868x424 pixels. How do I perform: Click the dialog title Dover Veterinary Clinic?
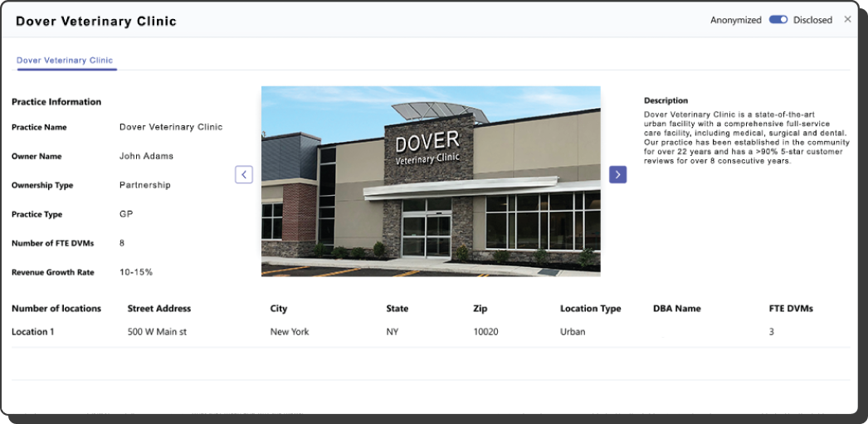tap(96, 21)
